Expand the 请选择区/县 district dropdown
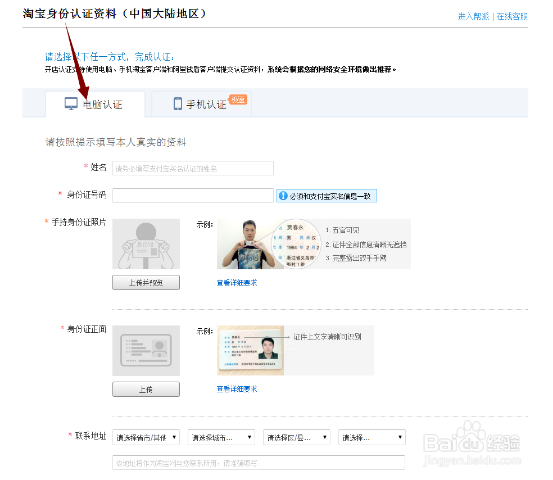The height and width of the screenshot is (480, 553). [297, 437]
